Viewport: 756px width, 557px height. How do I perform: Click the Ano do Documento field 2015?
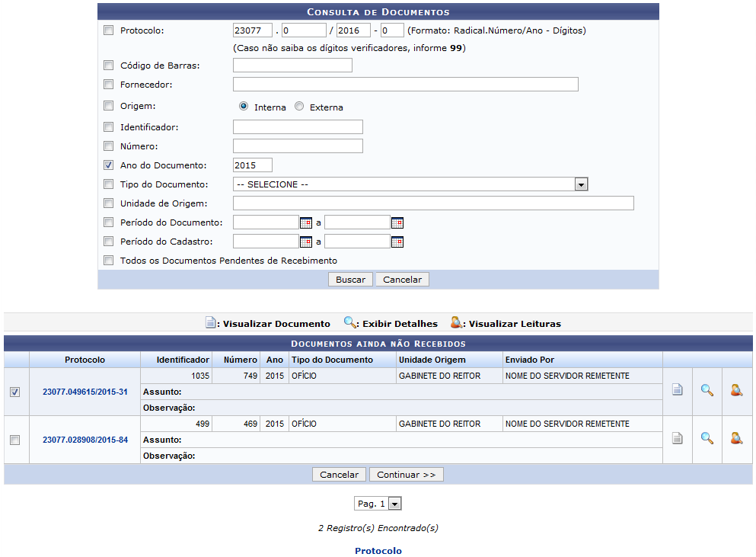(253, 165)
